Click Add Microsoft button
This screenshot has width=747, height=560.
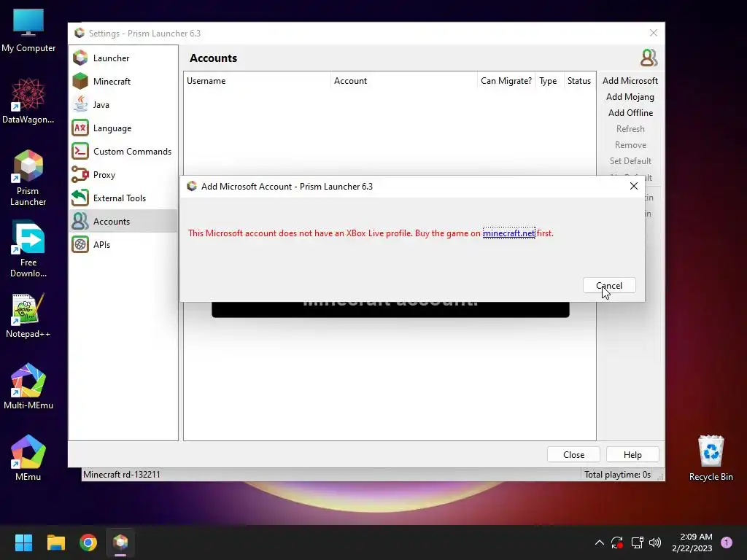630,81
